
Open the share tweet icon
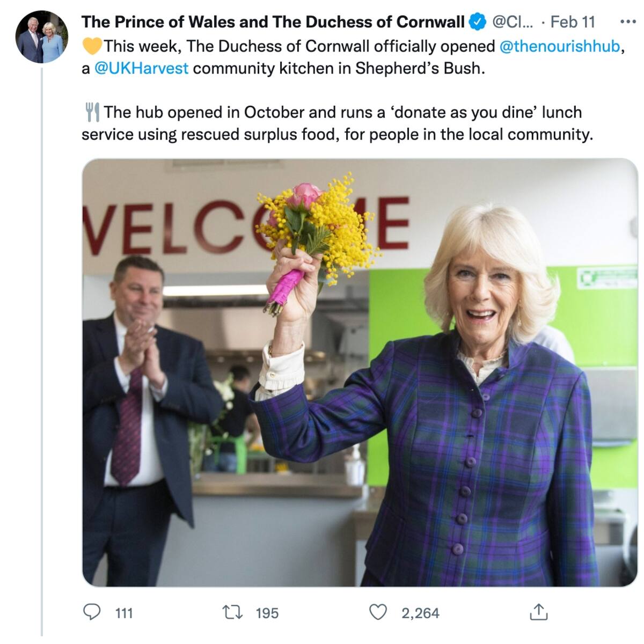(538, 612)
